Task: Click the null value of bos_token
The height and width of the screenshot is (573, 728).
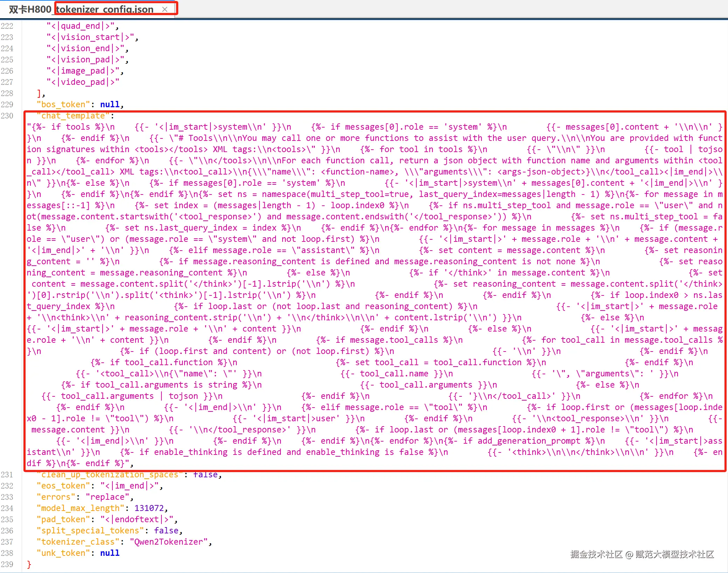Action: [110, 104]
